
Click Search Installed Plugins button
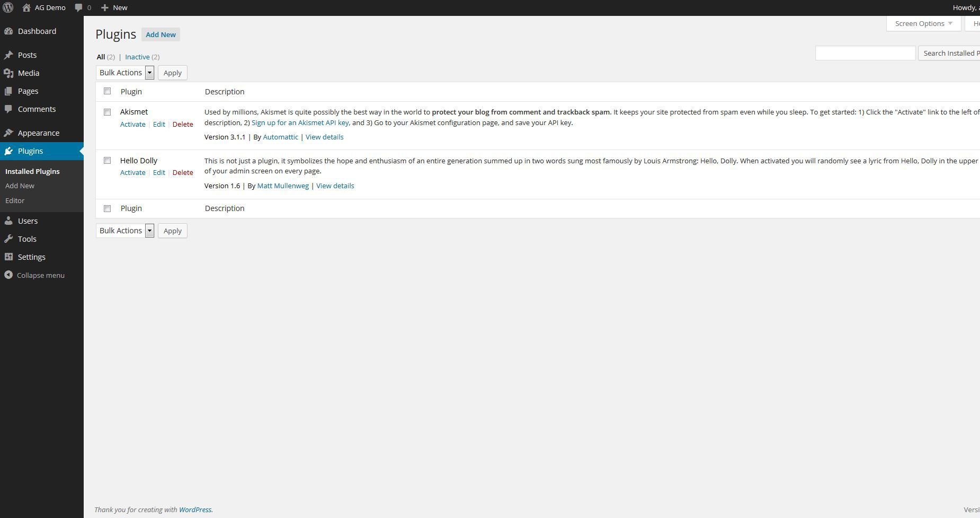coord(949,53)
